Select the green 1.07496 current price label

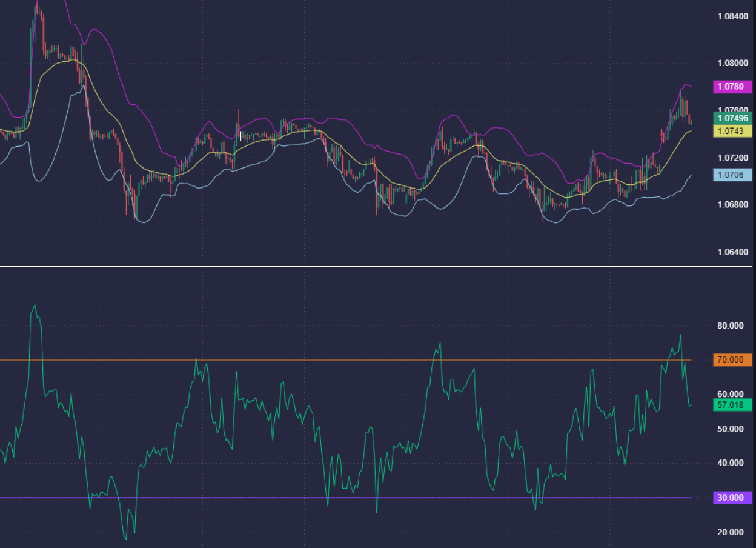[732, 118]
